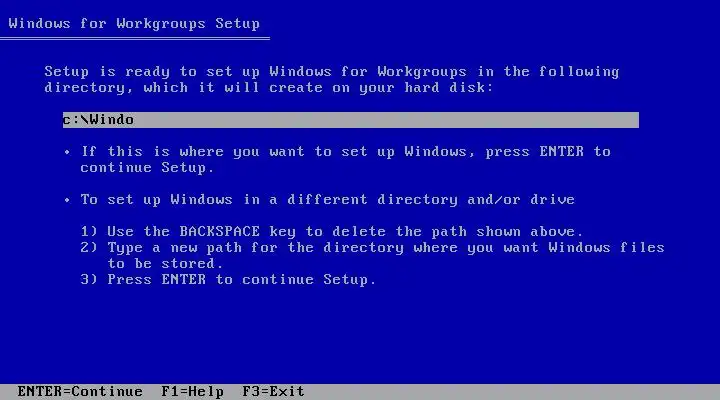
Task: Select ENTER=Continue in the status bar
Action: click(80, 392)
